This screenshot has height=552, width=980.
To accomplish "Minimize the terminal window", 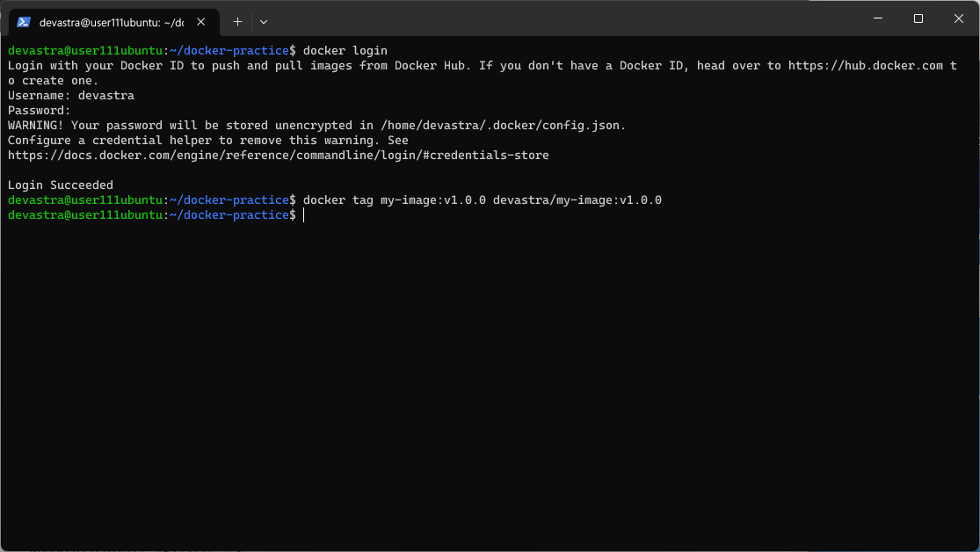I will tap(878, 18).
